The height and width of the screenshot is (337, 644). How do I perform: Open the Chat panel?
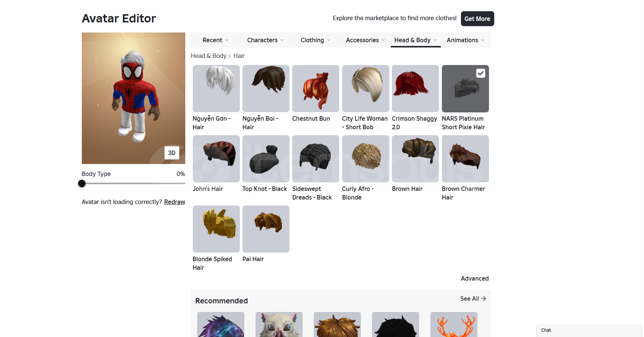(x=589, y=330)
